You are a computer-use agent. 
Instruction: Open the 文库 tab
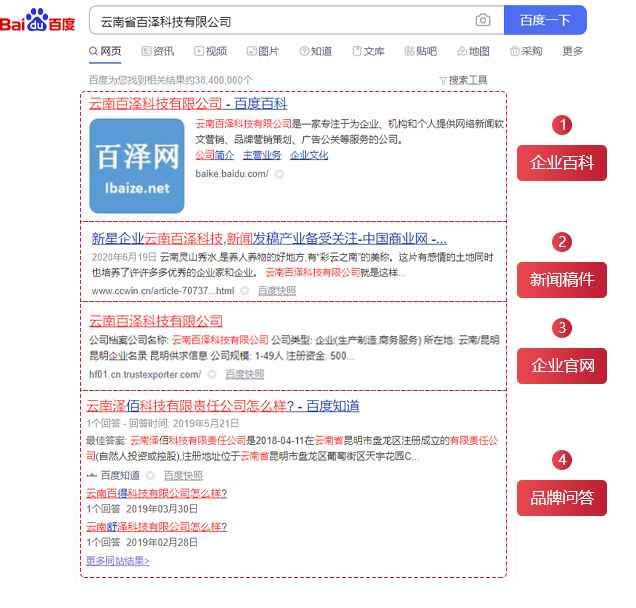(x=369, y=52)
